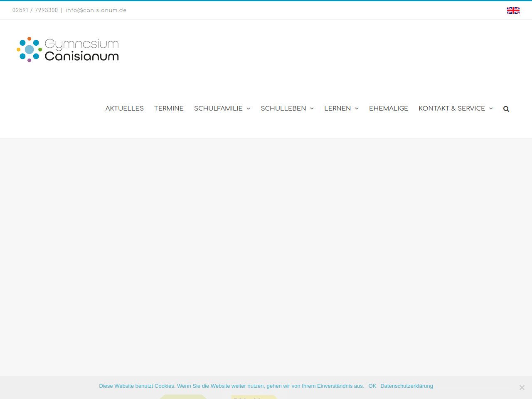Accept cookies with the OK link
Viewport: 532px width, 399px height.
click(372, 386)
